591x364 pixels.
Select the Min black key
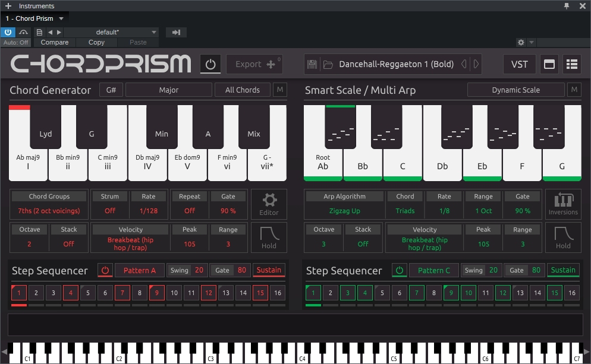162,126
